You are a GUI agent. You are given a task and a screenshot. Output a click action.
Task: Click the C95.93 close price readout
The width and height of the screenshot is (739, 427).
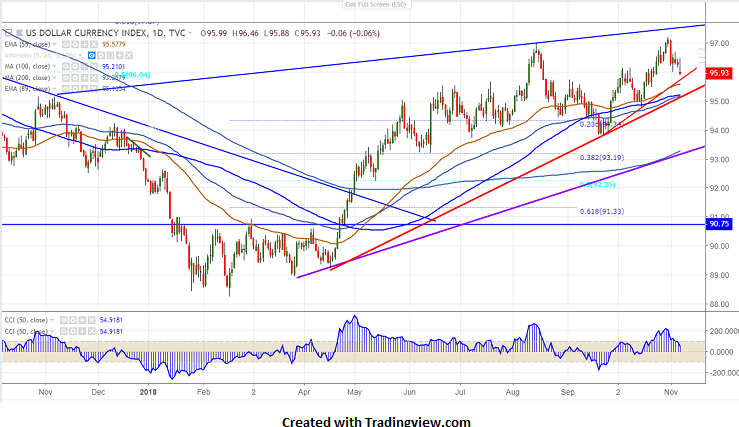pyautogui.click(x=307, y=33)
